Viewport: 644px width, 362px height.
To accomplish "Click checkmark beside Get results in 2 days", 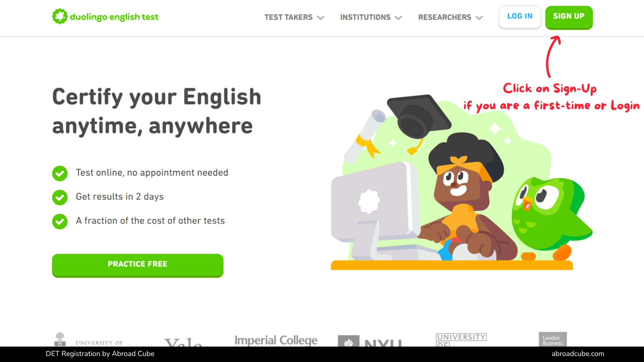I will 60,197.
